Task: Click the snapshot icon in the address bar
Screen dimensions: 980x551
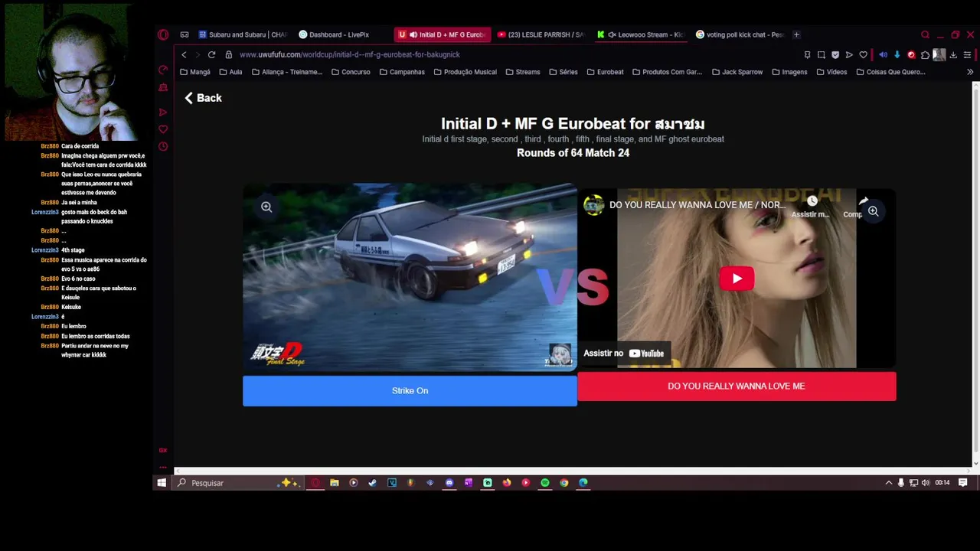Action: 821,54
